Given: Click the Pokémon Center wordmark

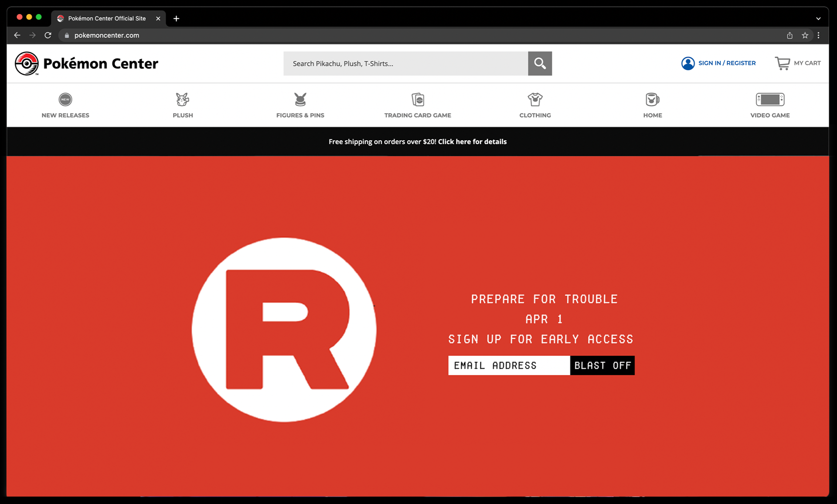Looking at the screenshot, I should click(101, 64).
